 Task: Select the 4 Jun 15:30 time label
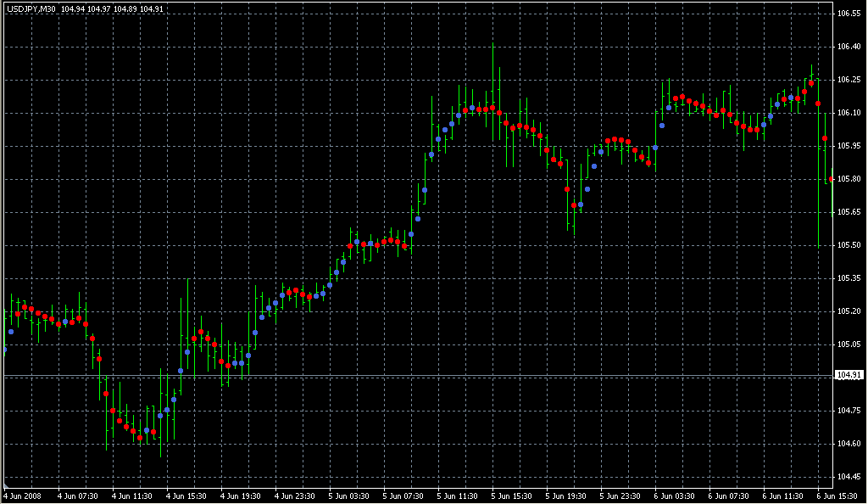[x=186, y=496]
